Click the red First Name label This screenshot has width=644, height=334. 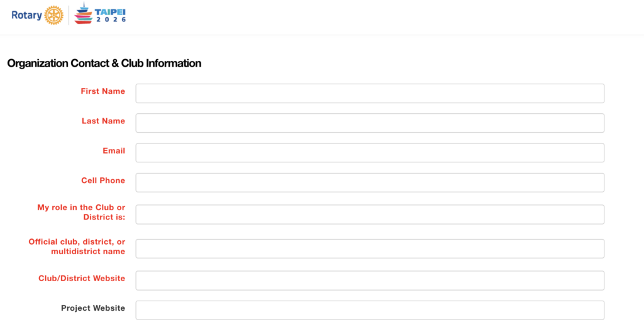tap(103, 91)
